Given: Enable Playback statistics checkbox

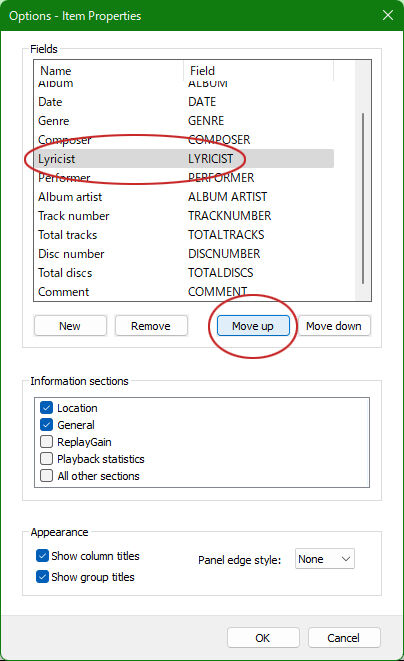Looking at the screenshot, I should click(46, 459).
